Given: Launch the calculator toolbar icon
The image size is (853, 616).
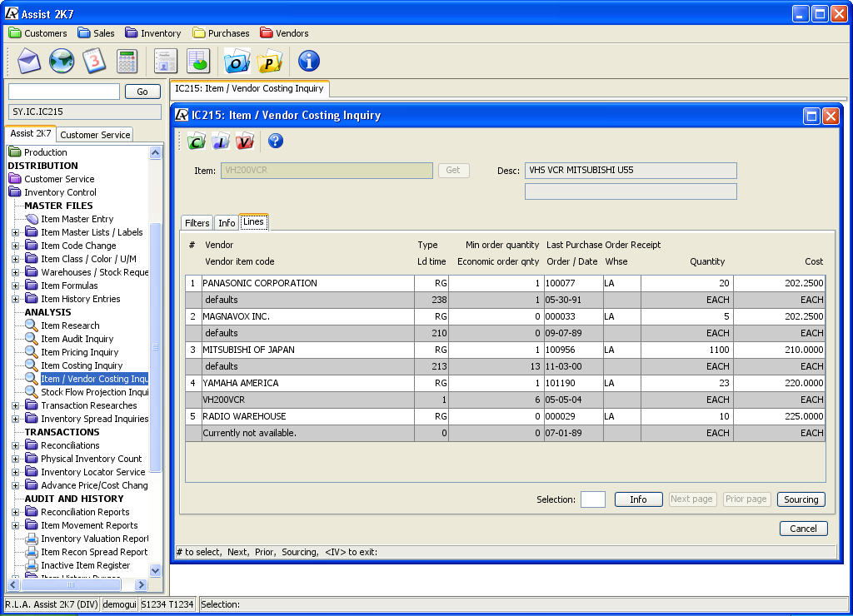Looking at the screenshot, I should (x=127, y=61).
